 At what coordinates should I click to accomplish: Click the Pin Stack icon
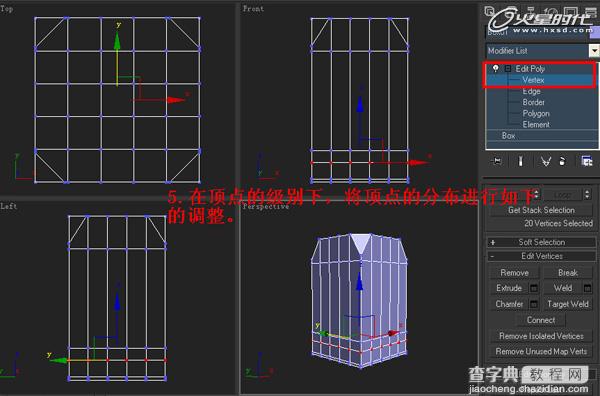[497, 161]
